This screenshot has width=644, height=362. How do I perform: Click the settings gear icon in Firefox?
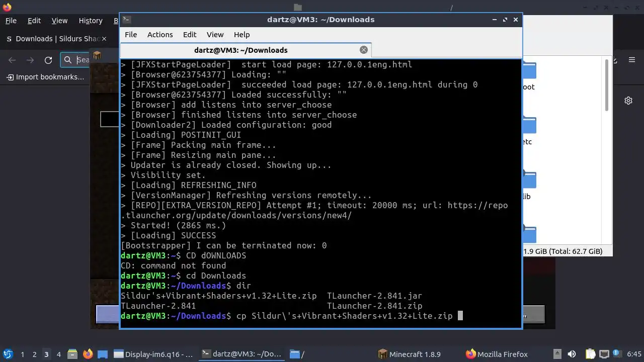pos(628,101)
